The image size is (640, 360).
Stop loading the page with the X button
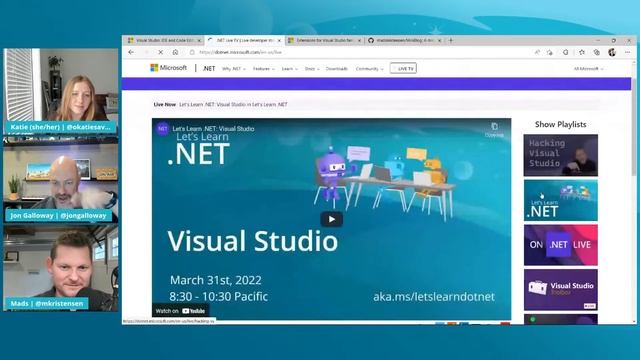[x=160, y=52]
